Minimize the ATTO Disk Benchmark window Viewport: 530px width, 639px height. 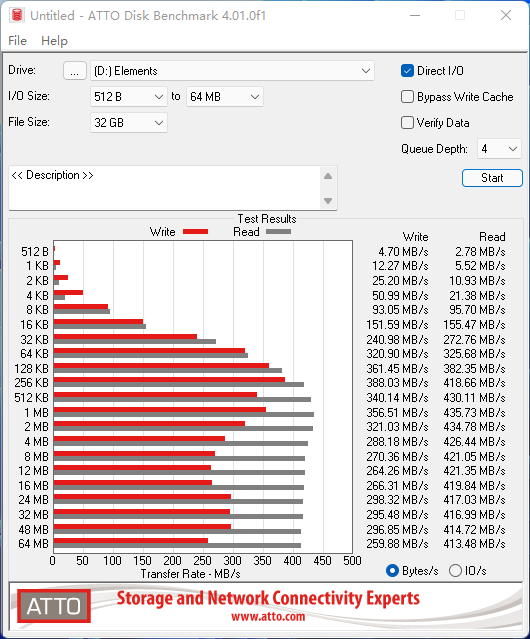pyautogui.click(x=415, y=15)
